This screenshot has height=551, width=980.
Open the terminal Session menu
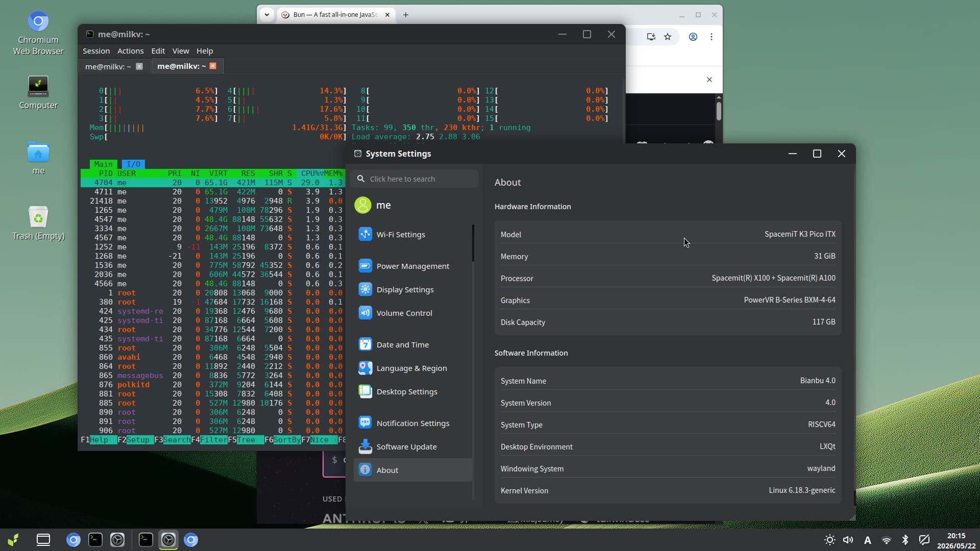click(x=96, y=51)
